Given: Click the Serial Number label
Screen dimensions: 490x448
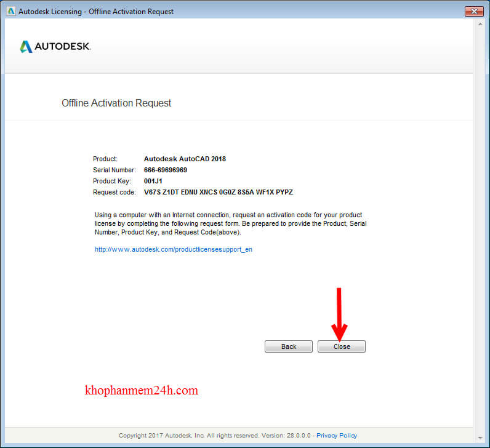Looking at the screenshot, I should pyautogui.click(x=114, y=170).
